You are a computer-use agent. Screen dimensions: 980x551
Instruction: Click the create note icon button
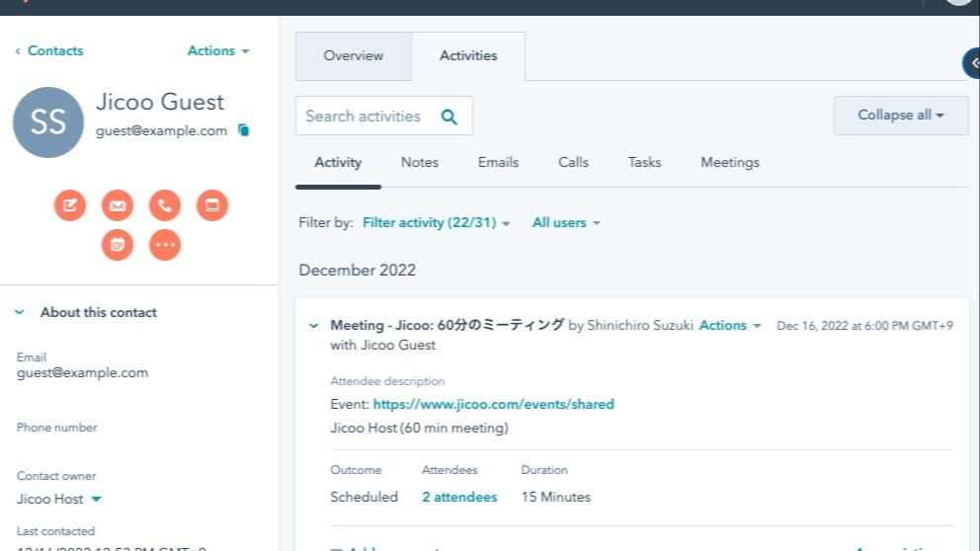click(x=70, y=205)
